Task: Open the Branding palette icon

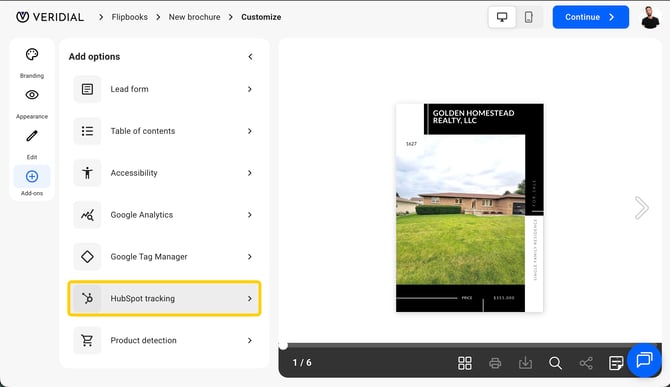Action: click(32, 55)
